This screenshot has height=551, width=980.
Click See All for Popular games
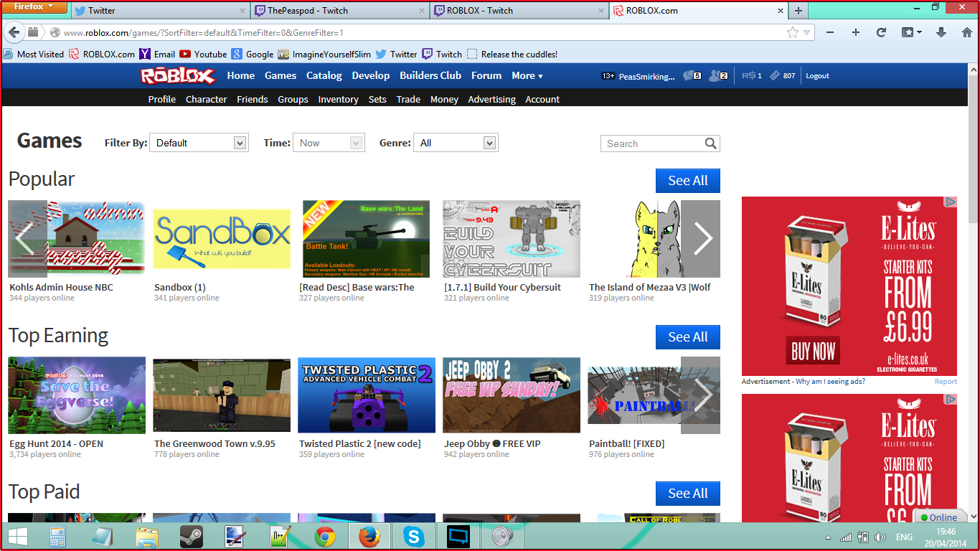click(688, 181)
